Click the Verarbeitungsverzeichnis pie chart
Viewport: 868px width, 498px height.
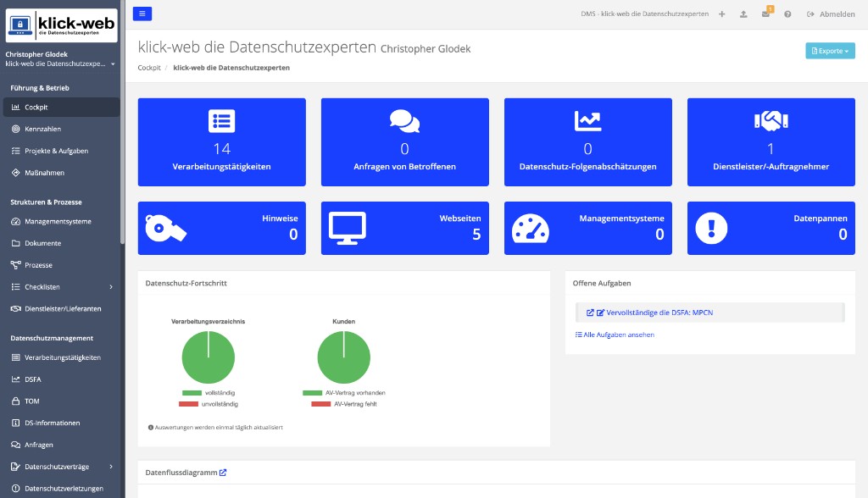(209, 357)
